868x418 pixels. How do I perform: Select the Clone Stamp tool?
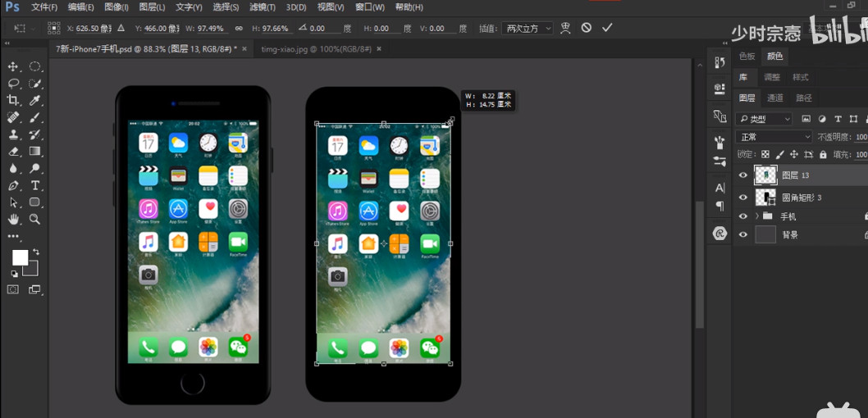[x=13, y=134]
